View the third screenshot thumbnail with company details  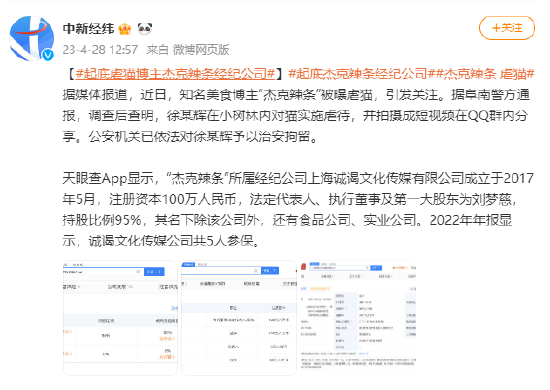click(358, 318)
